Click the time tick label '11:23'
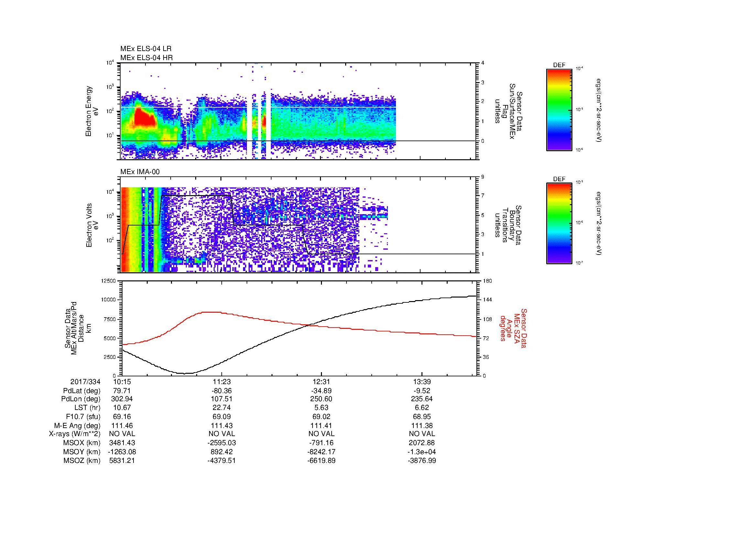756x534 pixels. (x=222, y=382)
